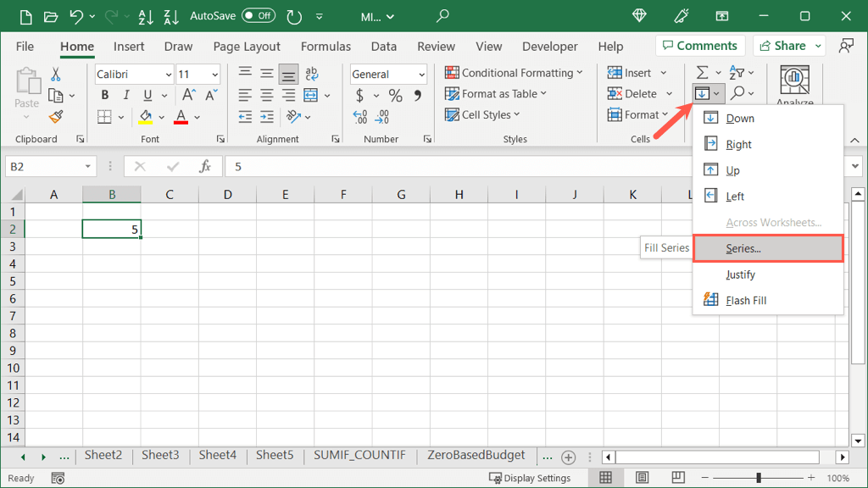Click the Insert Function fx icon

(205, 167)
